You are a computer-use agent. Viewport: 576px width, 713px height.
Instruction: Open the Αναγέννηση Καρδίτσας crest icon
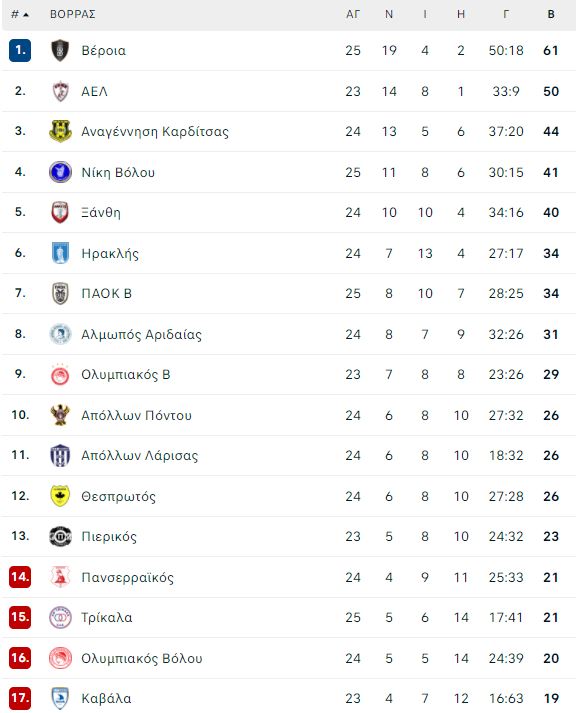point(60,131)
